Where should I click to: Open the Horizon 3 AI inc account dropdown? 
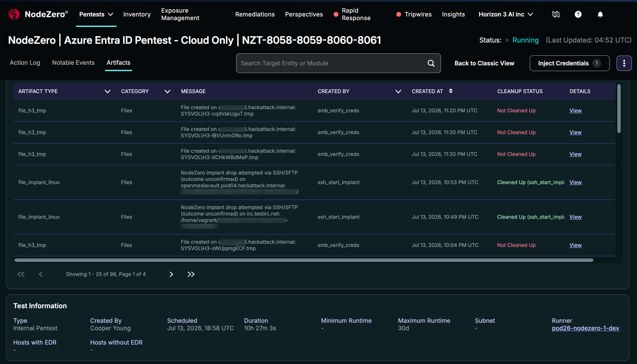click(506, 14)
